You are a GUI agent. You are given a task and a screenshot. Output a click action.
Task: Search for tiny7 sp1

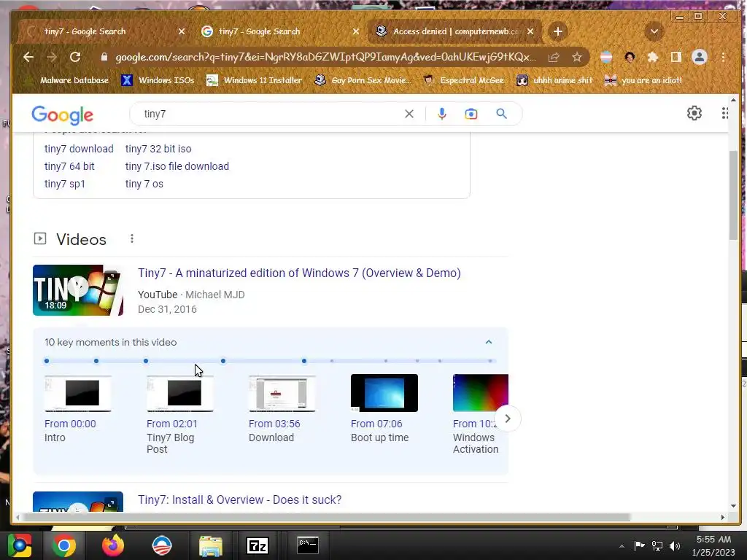[x=65, y=184]
